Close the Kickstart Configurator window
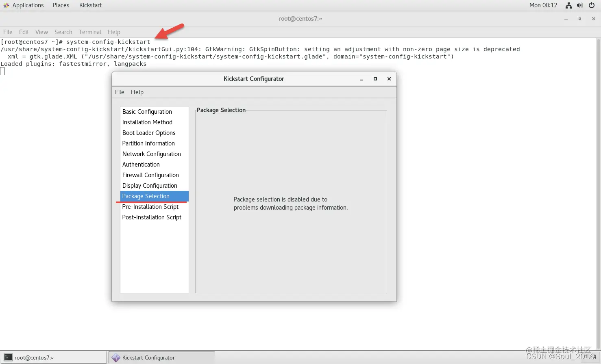601x364 pixels. 389,79
